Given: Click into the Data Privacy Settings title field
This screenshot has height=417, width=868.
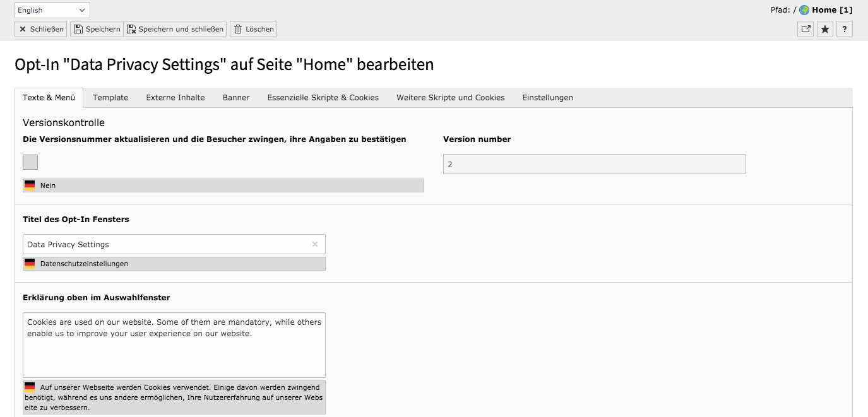Looking at the screenshot, I should 174,244.
